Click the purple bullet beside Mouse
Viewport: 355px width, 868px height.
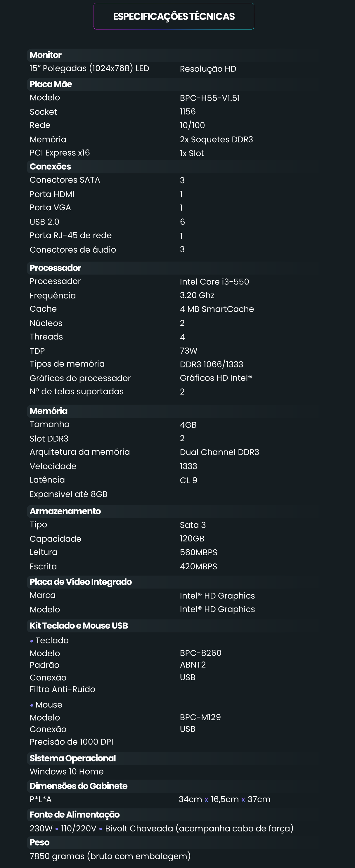(x=32, y=705)
